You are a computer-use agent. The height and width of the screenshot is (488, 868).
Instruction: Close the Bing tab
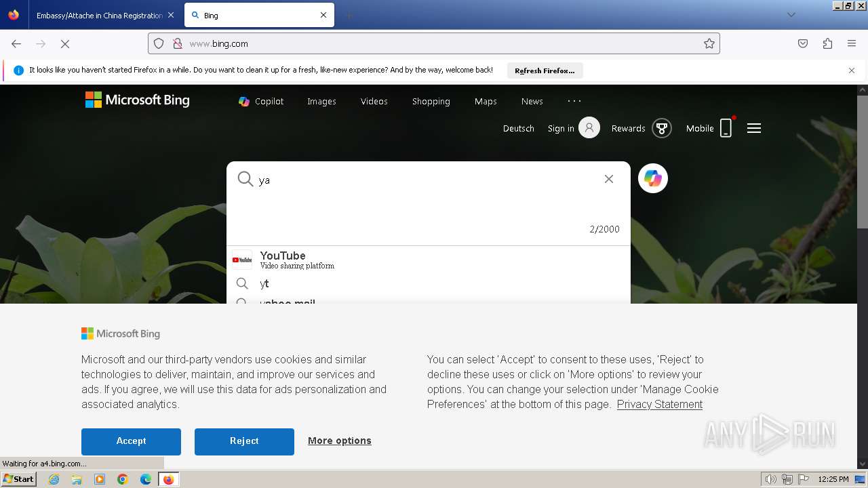323,15
